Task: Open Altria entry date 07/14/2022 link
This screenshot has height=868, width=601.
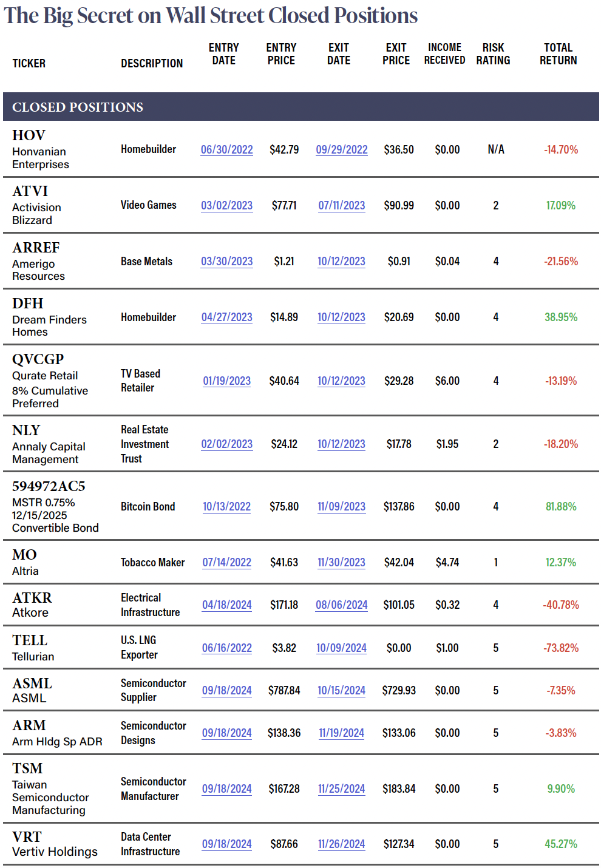Action: pyautogui.click(x=226, y=562)
